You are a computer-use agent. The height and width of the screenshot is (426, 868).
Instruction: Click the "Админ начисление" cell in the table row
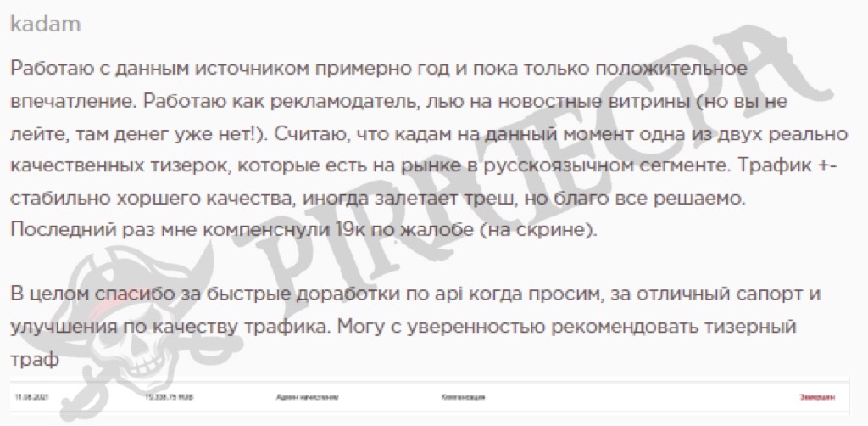(x=307, y=397)
